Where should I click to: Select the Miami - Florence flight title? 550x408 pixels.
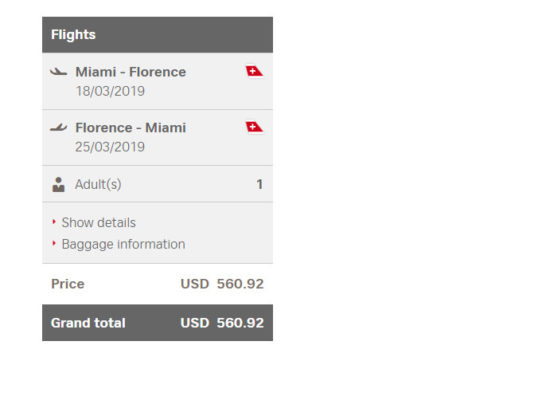coord(131,72)
